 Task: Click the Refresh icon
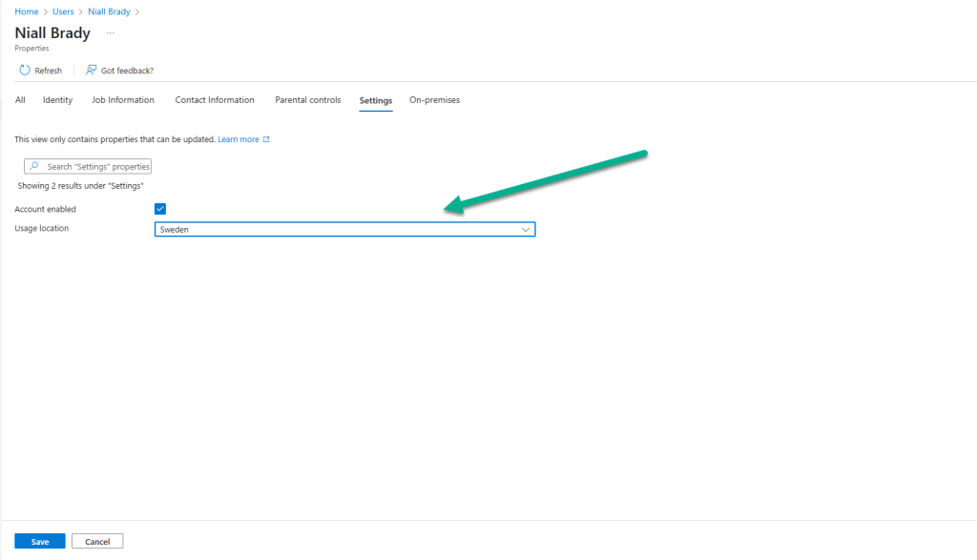[x=25, y=71]
